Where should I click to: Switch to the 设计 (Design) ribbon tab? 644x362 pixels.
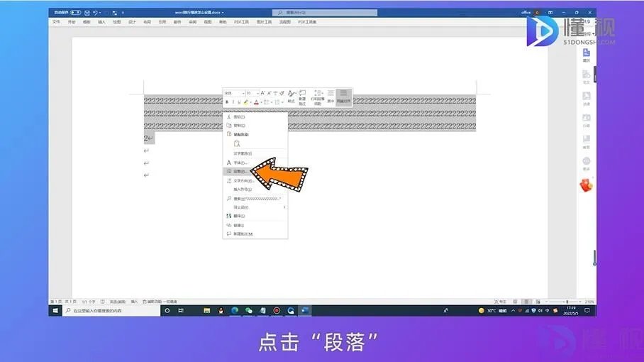(x=132, y=22)
